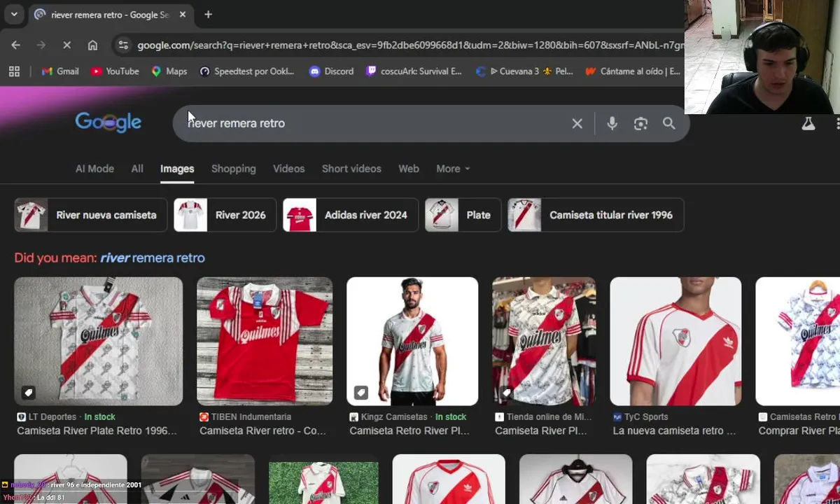Select River nueva camiseta suggestion chip
The height and width of the screenshot is (504, 840).
[x=90, y=215]
